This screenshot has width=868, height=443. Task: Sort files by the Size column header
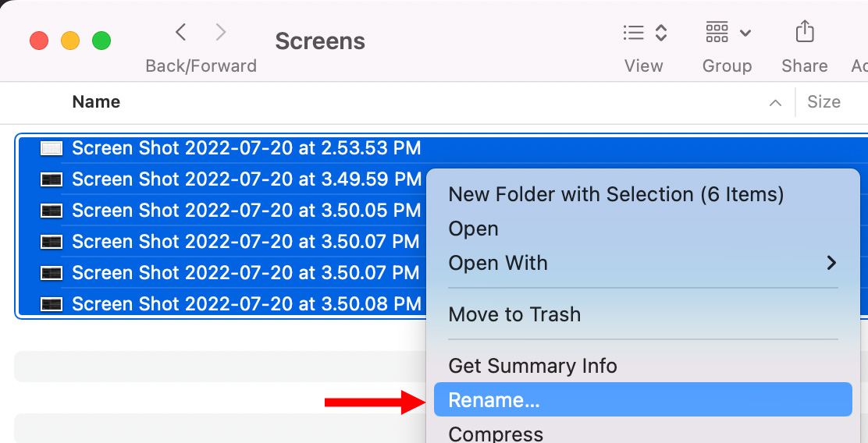click(824, 101)
